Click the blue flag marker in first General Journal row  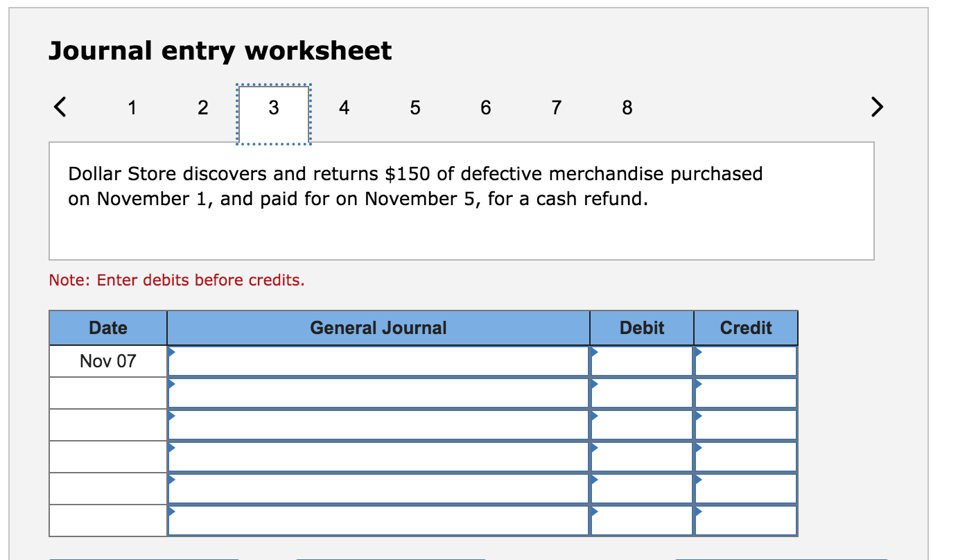click(171, 353)
